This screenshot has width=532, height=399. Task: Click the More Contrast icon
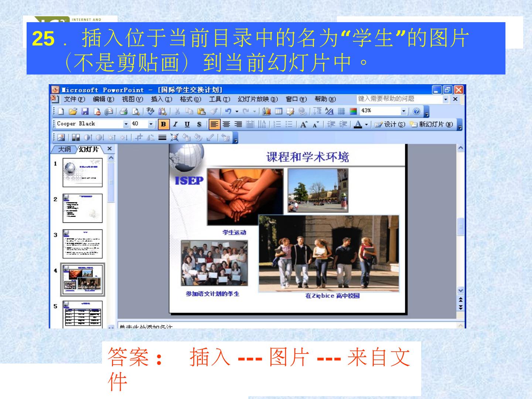88,138
